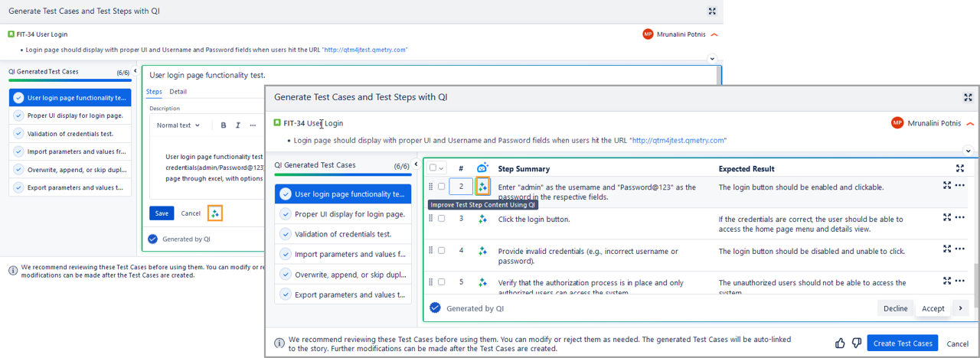Screen dimensions: 980x358
Task: Switch to the Detail tab
Action: (x=178, y=92)
